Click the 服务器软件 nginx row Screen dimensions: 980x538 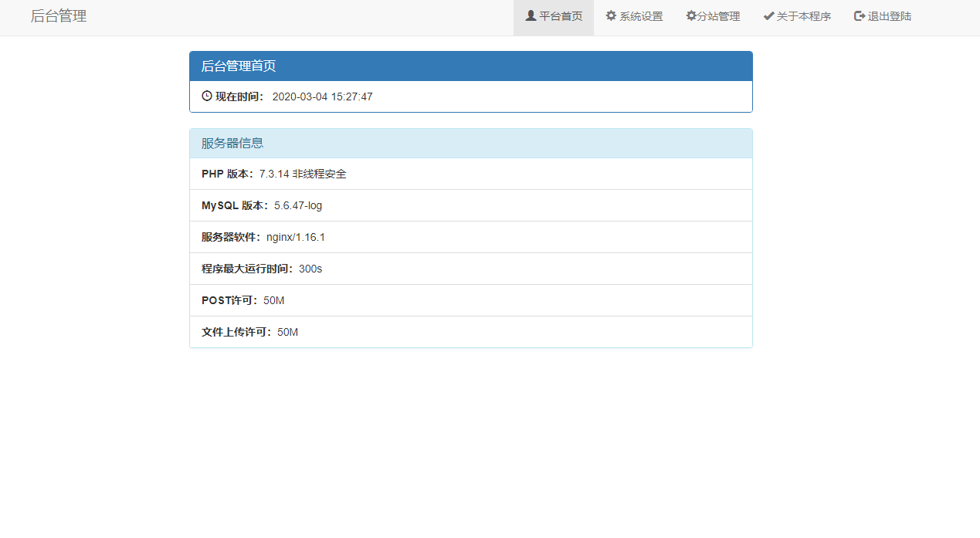470,237
